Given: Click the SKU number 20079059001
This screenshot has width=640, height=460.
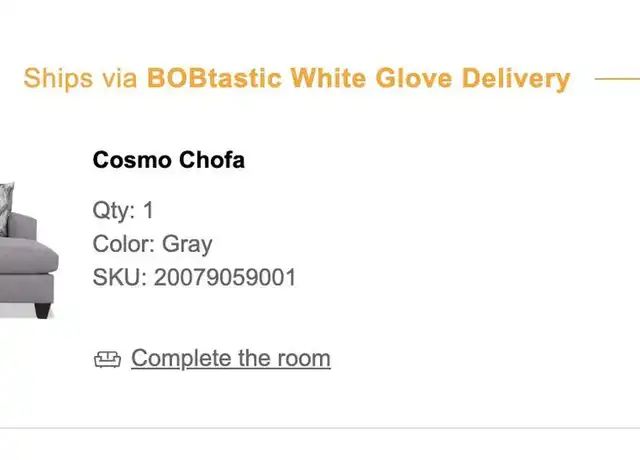Looking at the screenshot, I should click(225, 278).
